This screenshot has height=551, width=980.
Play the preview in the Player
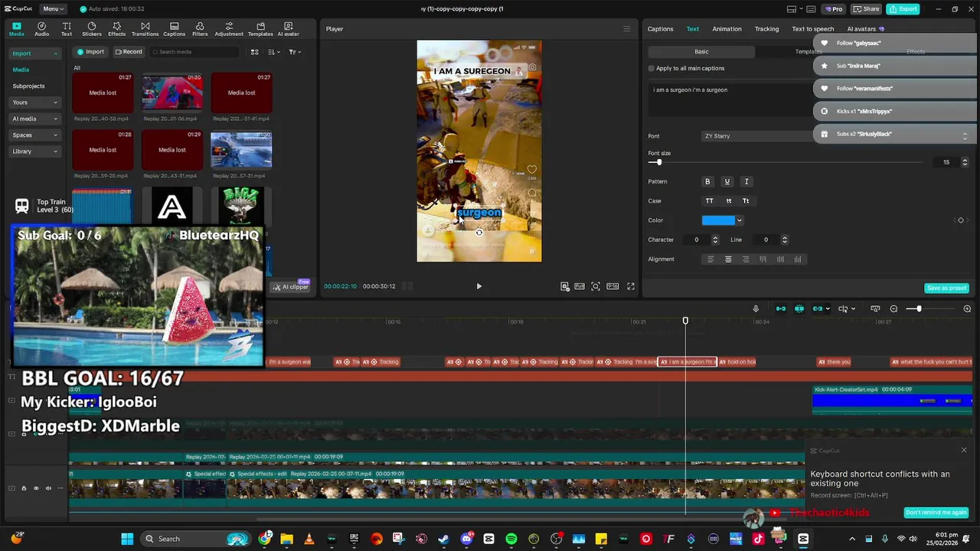[479, 286]
